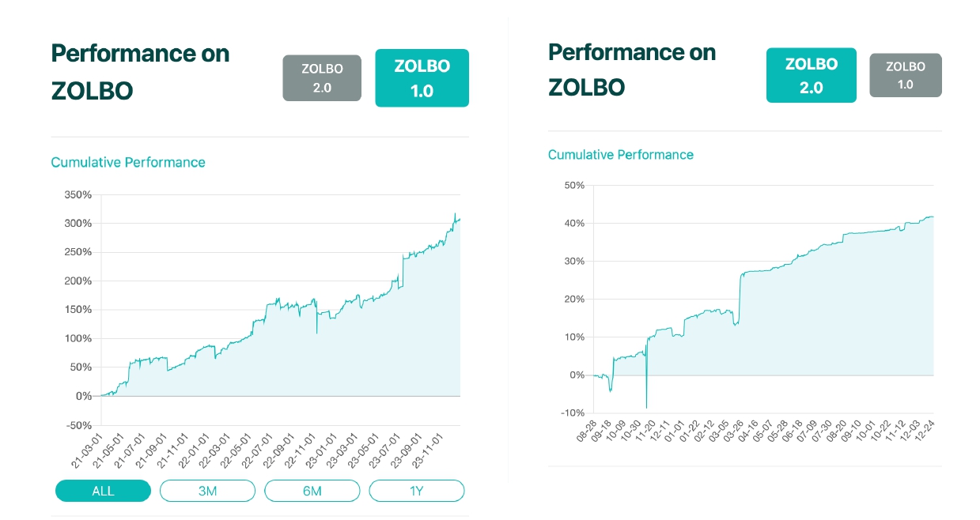The width and height of the screenshot is (980, 520).
Task: Click the right Performance on ZOLBO heading
Action: click(631, 70)
